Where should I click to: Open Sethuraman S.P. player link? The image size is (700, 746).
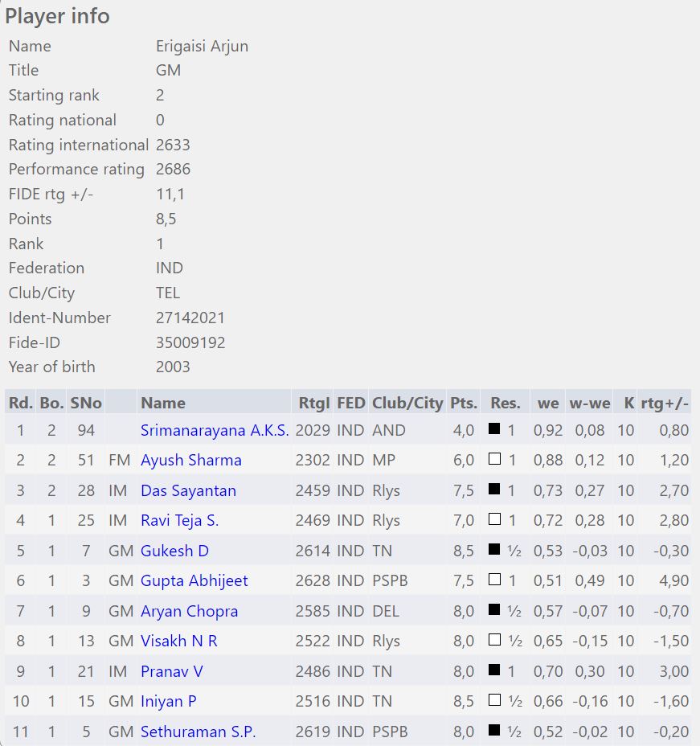click(x=198, y=732)
